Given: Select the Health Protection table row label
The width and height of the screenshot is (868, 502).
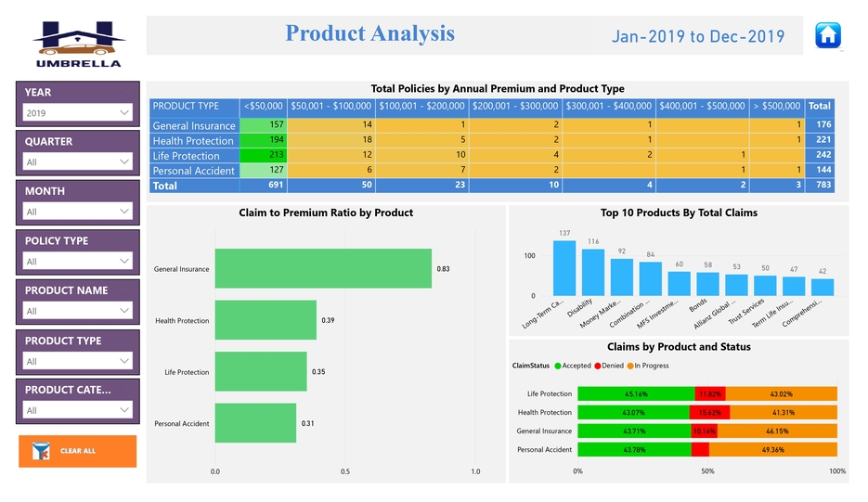Looking at the screenshot, I should point(193,141).
